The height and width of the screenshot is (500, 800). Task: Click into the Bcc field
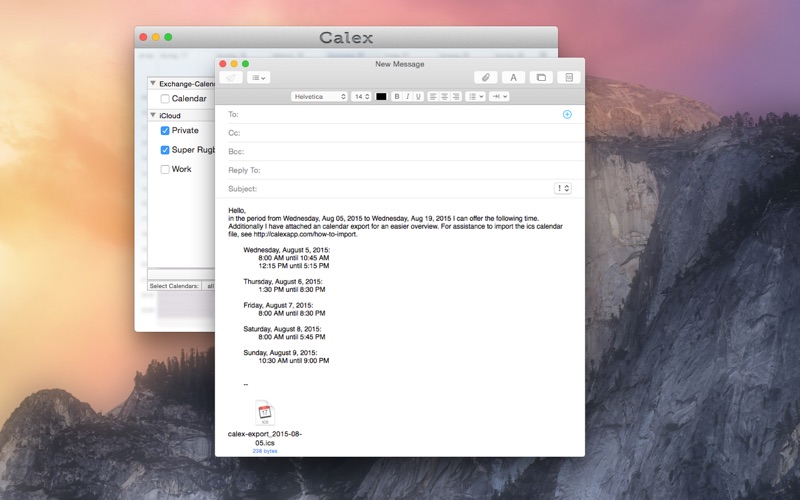point(399,152)
